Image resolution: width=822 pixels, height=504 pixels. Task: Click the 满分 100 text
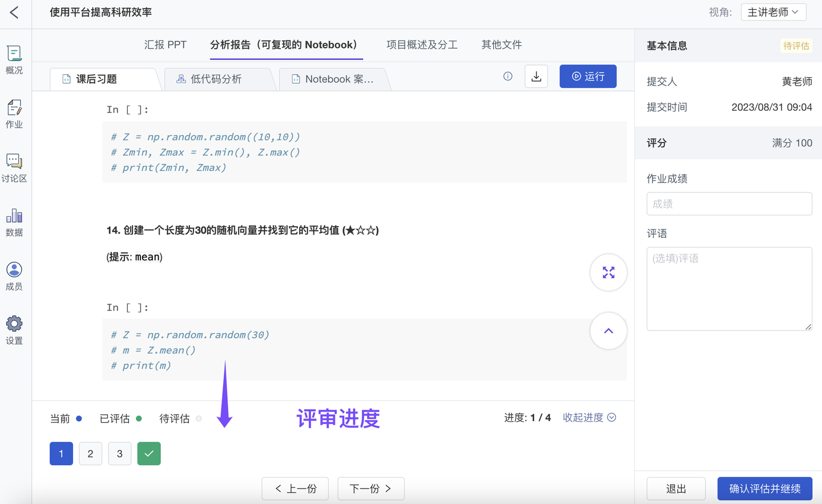pos(792,143)
